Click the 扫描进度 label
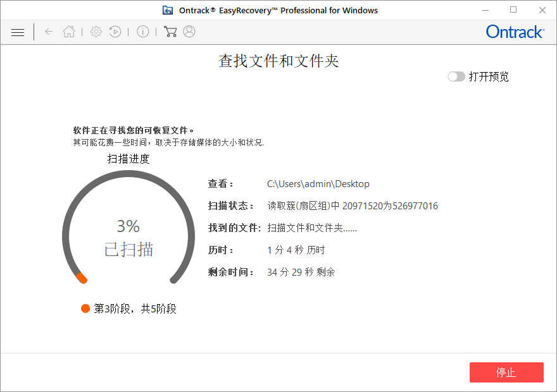The image size is (557, 392). pyautogui.click(x=128, y=159)
